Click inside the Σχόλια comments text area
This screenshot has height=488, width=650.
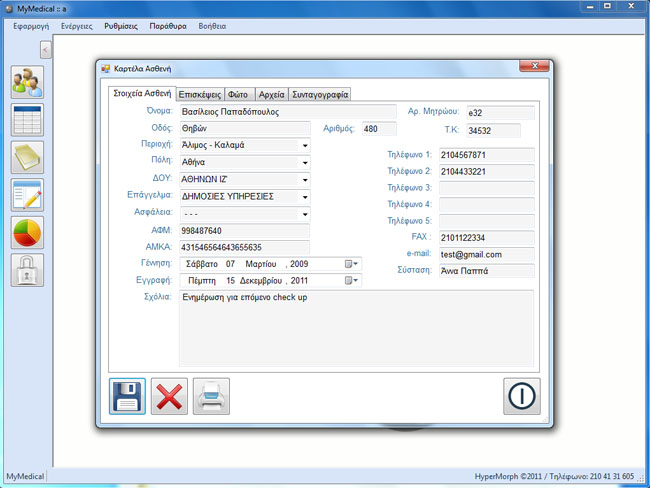[x=356, y=328]
